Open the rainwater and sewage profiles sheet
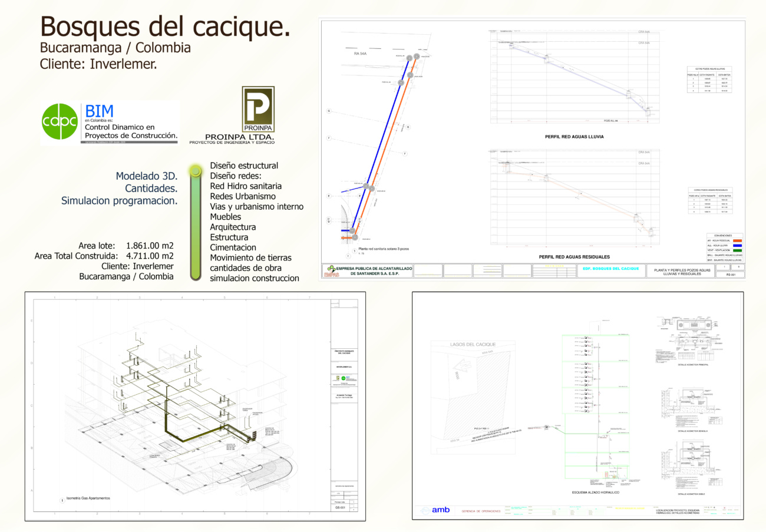Viewport: 766px width, 532px height. 533,150
